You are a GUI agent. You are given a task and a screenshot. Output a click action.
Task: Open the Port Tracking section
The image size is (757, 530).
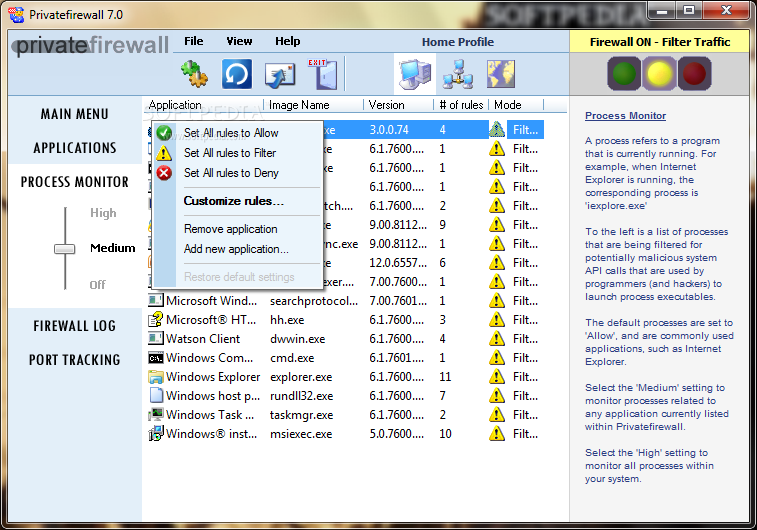pos(74,360)
